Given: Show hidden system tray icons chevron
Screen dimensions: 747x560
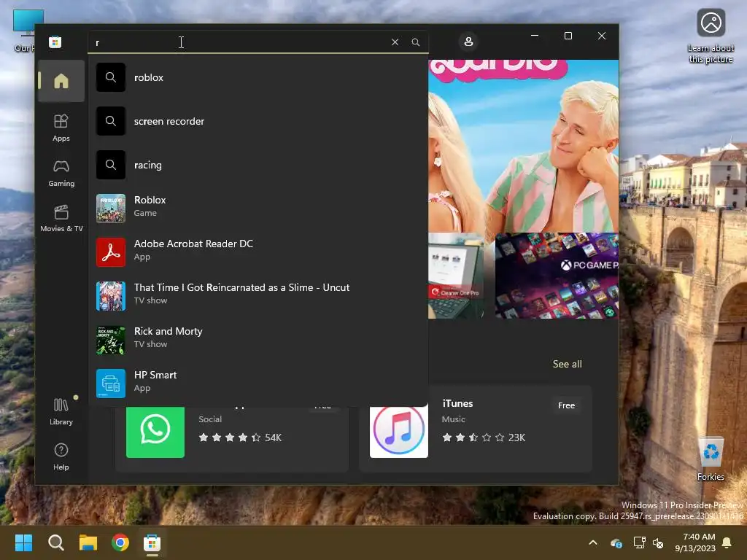Looking at the screenshot, I should (592, 542).
